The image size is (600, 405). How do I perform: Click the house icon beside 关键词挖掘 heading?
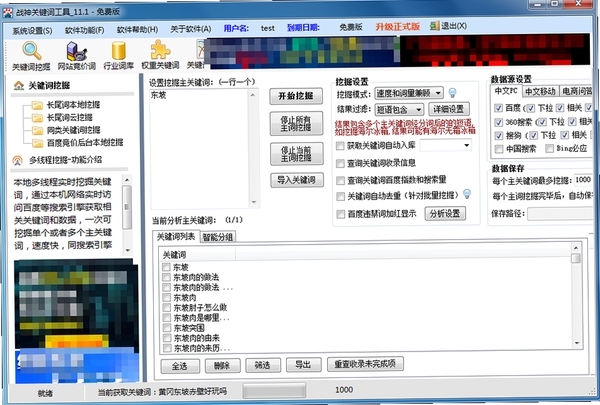[19, 85]
